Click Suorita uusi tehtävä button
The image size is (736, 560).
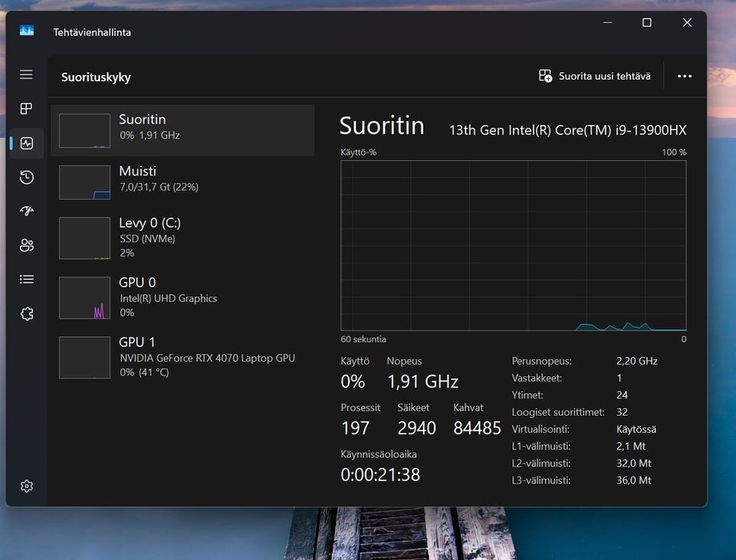[x=595, y=76]
